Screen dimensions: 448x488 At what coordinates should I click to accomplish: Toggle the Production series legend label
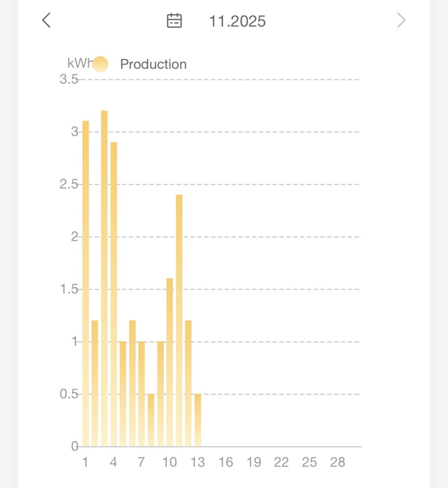[x=153, y=64]
